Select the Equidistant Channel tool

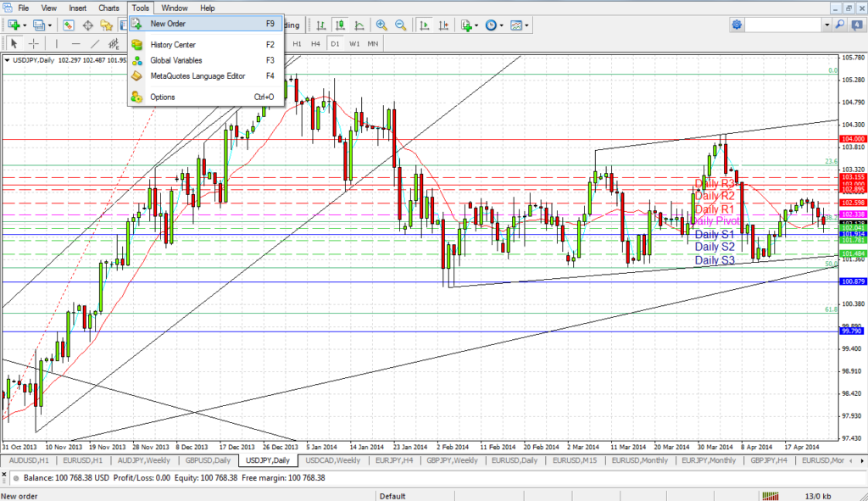(x=114, y=43)
